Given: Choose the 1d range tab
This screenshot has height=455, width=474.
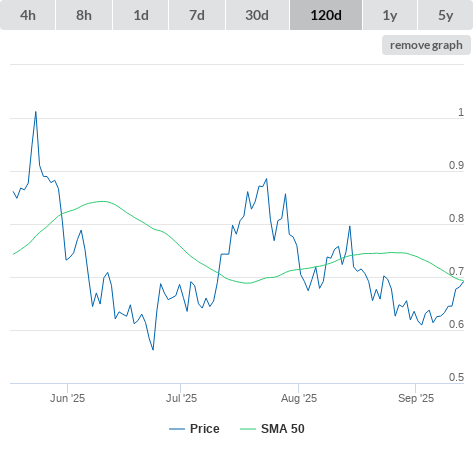Looking at the screenshot, I should point(141,15).
